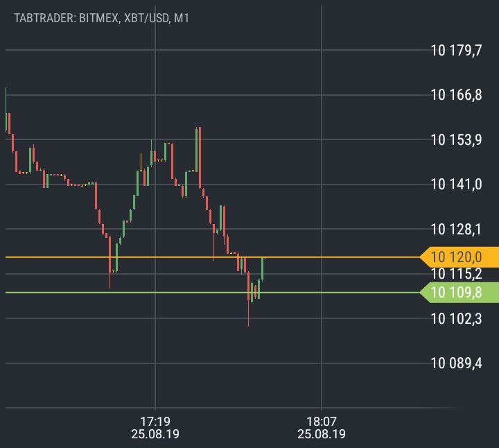
Task: Click the 10 115,2 price axis label
Action: [x=456, y=274]
